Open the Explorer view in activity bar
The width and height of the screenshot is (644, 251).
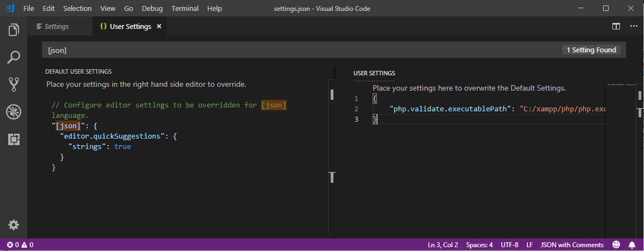[x=14, y=30]
